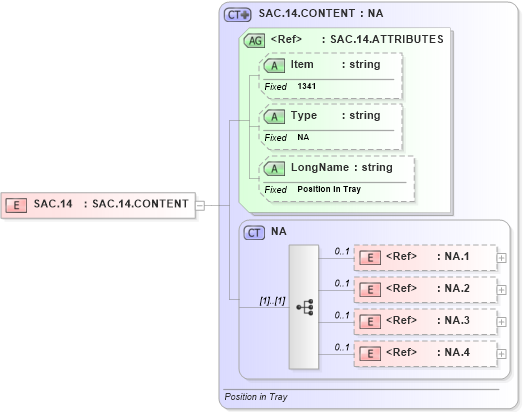Click the E icon of NA.4 reference

tap(370, 354)
